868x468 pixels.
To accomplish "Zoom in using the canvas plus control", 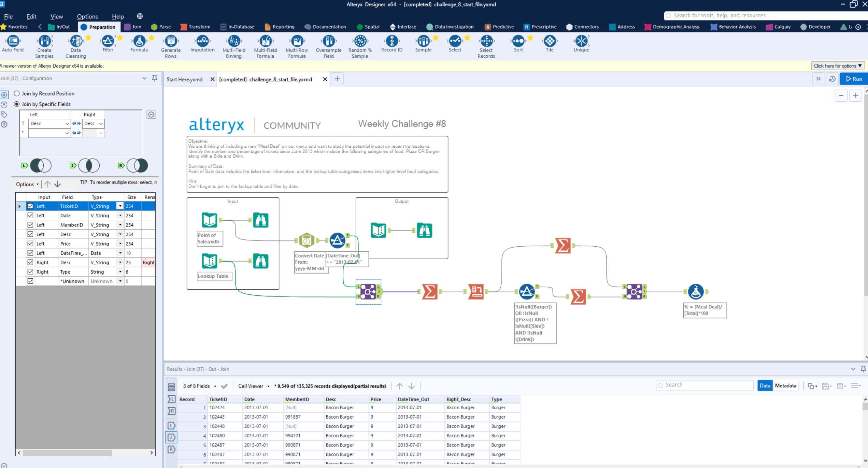I will 856,95.
